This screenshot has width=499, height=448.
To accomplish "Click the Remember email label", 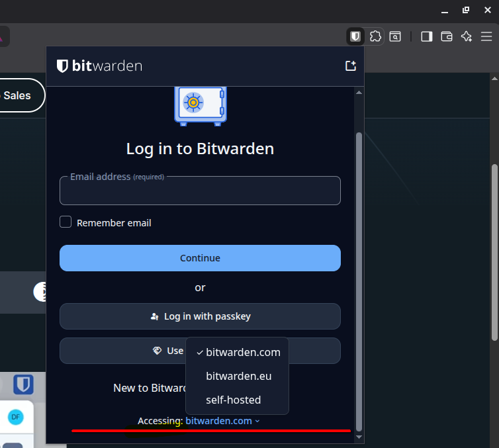I will [x=114, y=223].
